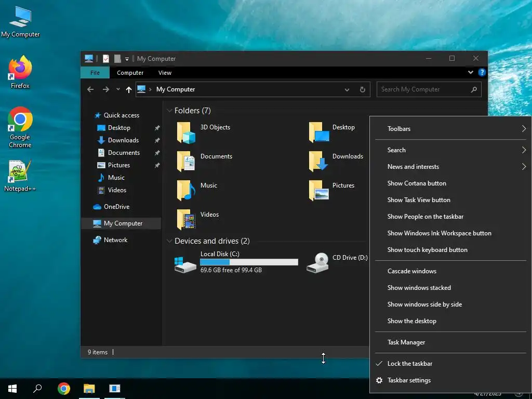Viewport: 532px width, 399px height.
Task: Select My Computer in navigation pane
Action: coord(121,223)
